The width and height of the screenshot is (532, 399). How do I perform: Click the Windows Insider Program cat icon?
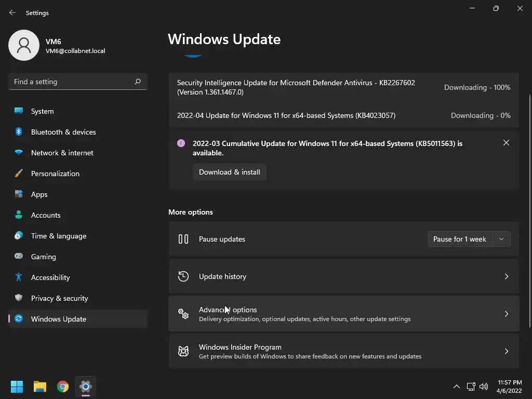pyautogui.click(x=183, y=351)
